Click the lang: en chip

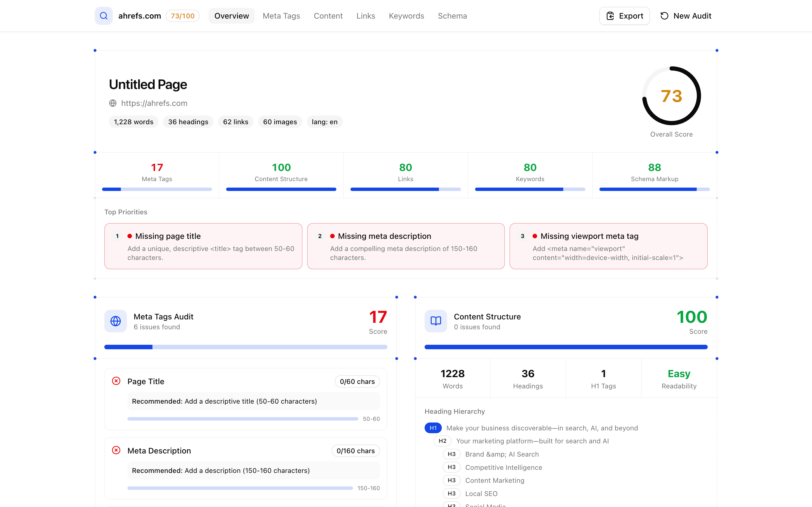(x=324, y=122)
